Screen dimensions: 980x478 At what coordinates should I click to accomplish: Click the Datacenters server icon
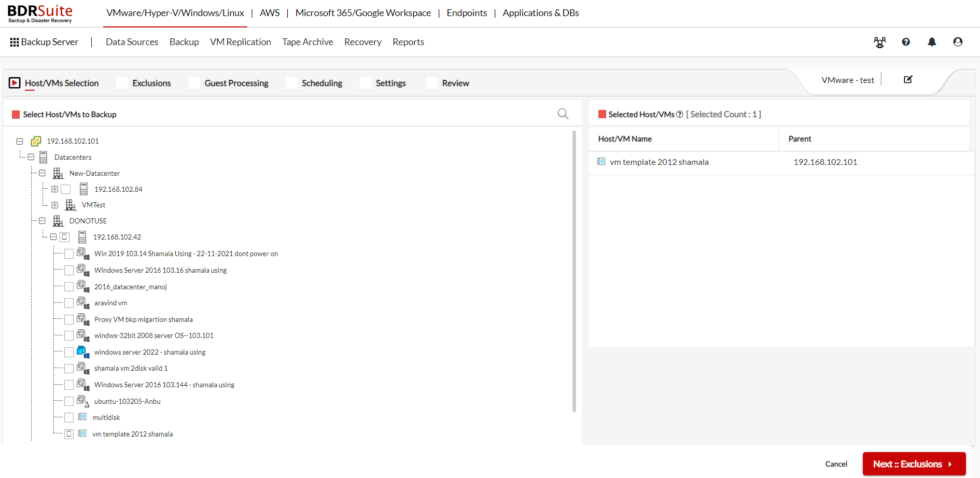pyautogui.click(x=44, y=157)
